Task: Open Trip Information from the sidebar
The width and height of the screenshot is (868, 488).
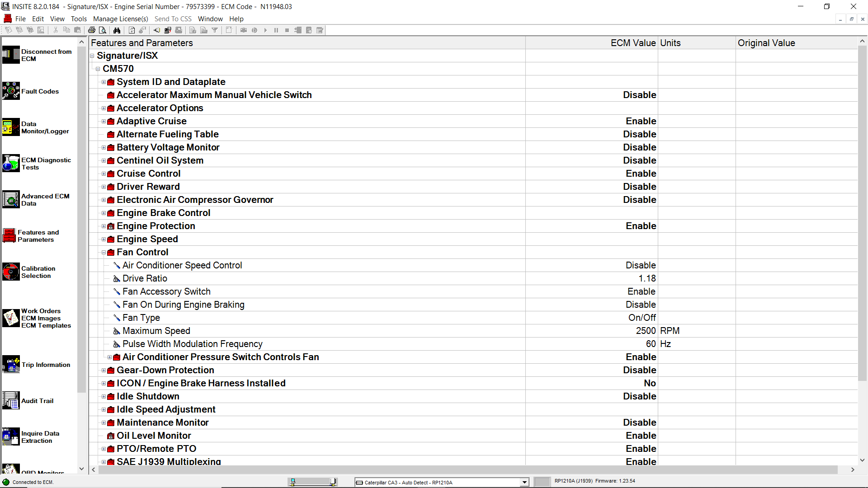Action: tap(11, 365)
